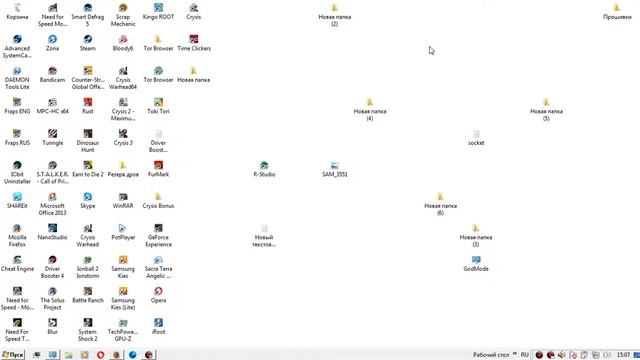The height and width of the screenshot is (360, 640).
Task: Open the Ionball 2 Ionstorm icon
Action: (x=88, y=267)
